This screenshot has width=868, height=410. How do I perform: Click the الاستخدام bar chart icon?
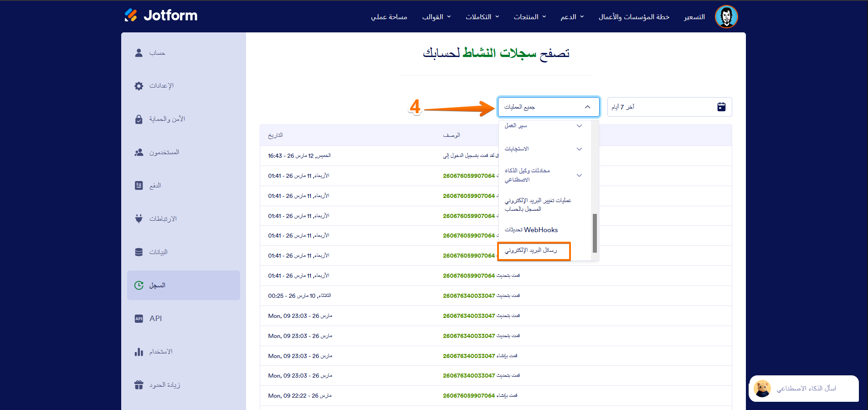(x=139, y=352)
